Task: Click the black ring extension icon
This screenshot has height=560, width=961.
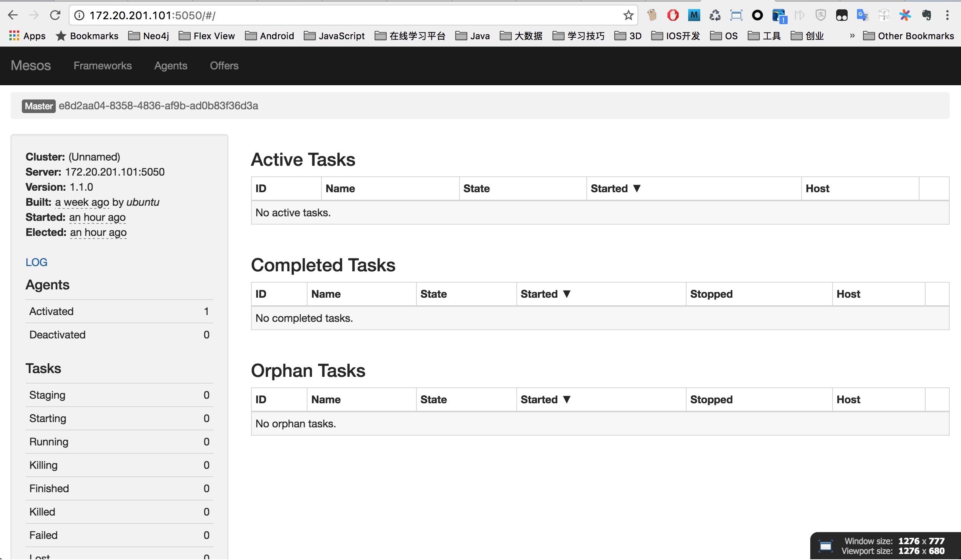Action: point(757,15)
